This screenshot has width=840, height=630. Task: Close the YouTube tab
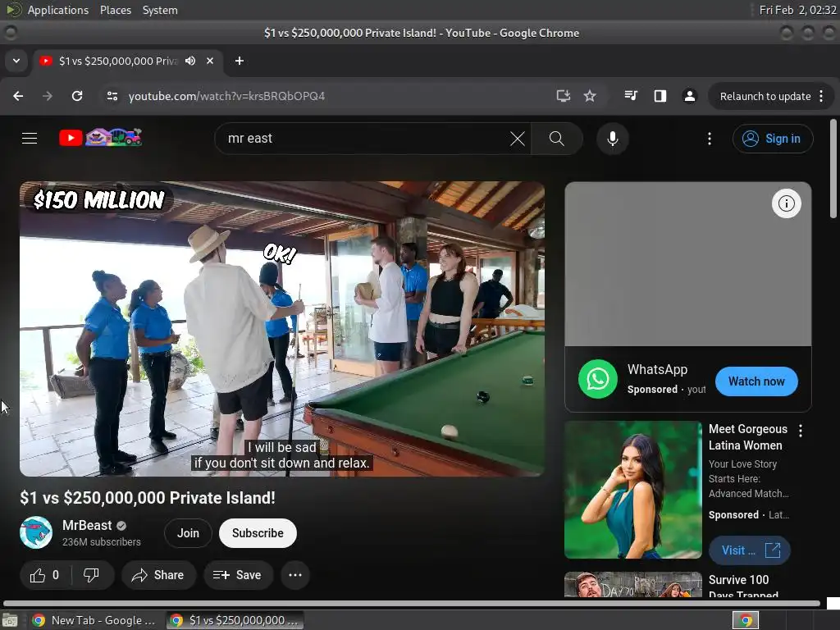coord(210,61)
